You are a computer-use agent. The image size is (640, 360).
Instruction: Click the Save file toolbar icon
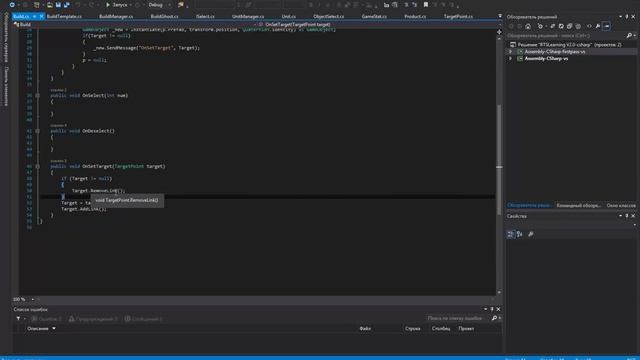pos(58,5)
